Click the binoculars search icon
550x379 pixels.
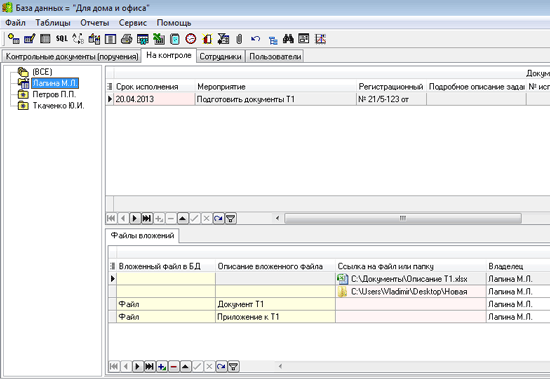288,39
